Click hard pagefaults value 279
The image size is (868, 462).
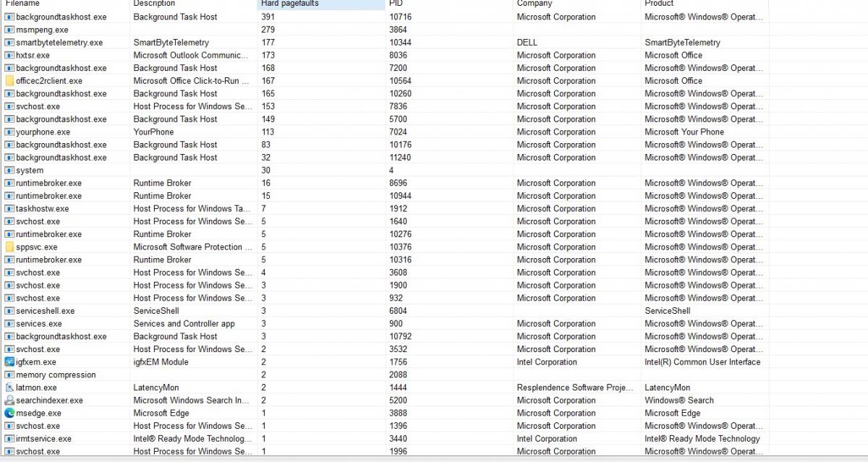pyautogui.click(x=268, y=30)
